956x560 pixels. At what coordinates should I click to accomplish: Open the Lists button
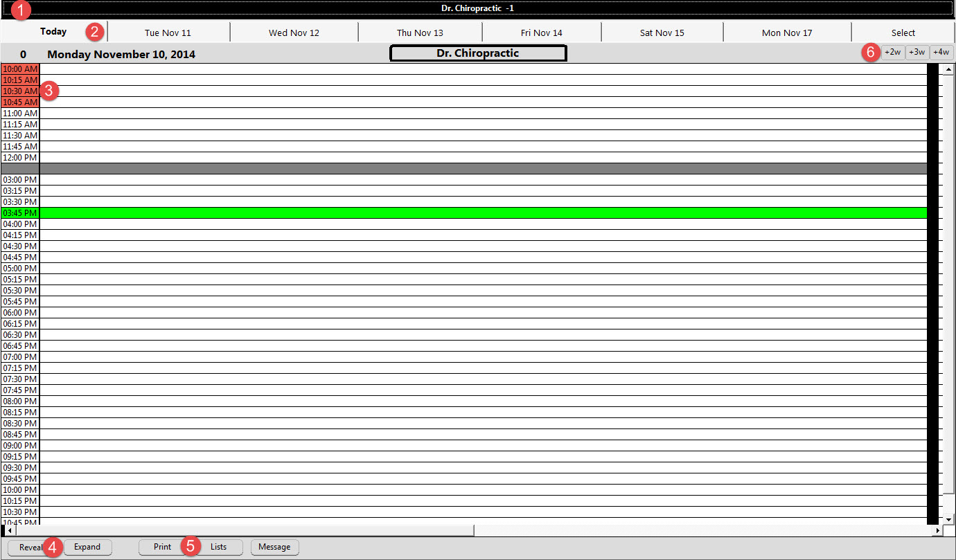point(218,548)
